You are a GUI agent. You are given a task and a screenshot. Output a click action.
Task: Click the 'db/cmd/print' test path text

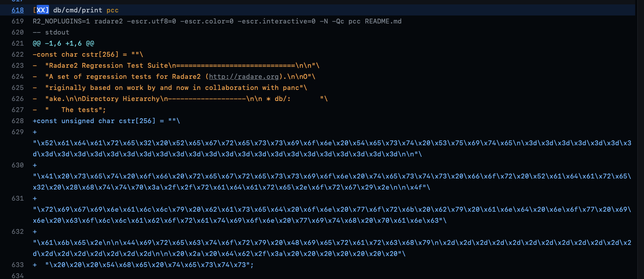click(x=78, y=10)
